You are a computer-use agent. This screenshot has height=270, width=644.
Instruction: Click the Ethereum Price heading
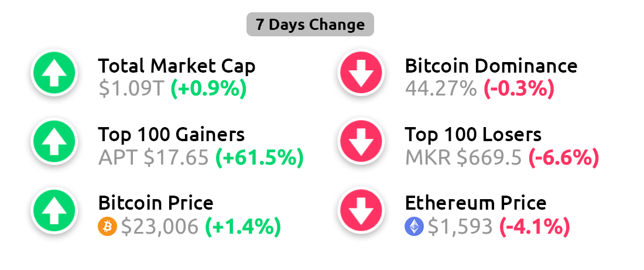click(x=475, y=203)
